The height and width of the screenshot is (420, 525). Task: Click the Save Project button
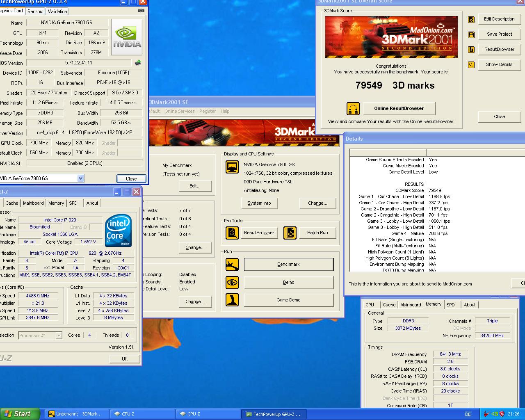(499, 34)
